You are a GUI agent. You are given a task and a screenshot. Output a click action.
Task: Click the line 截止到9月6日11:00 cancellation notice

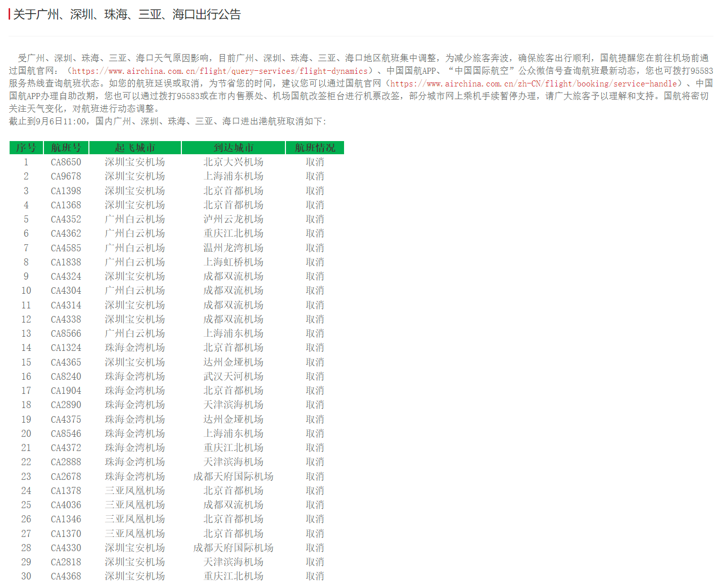pyautogui.click(x=168, y=122)
